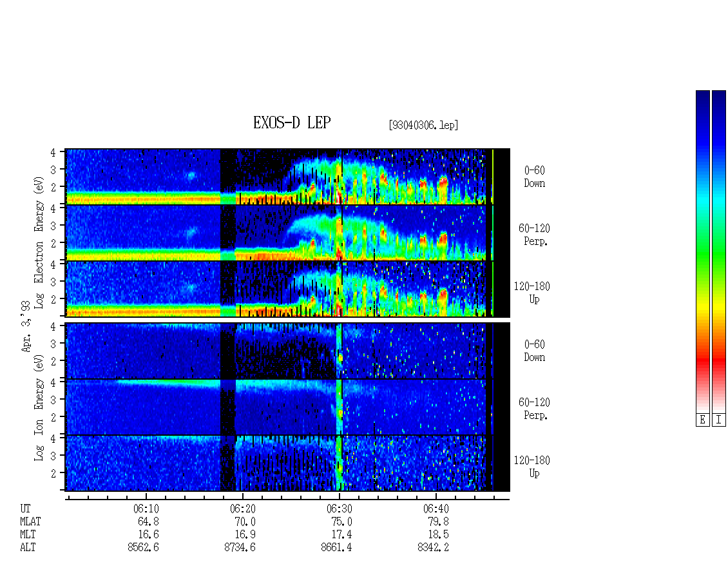Select the ALT value 8661.4
Screen dimensions: 728x564
pos(336,547)
